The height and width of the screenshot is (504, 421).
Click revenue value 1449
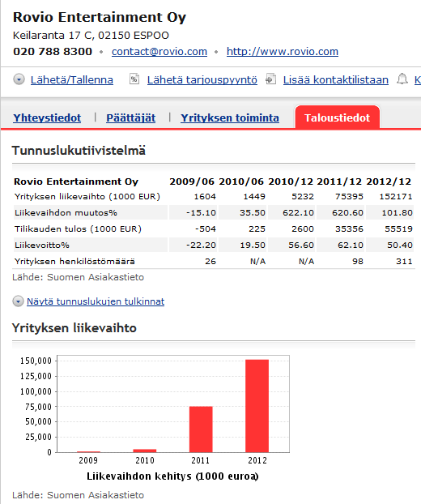click(254, 196)
